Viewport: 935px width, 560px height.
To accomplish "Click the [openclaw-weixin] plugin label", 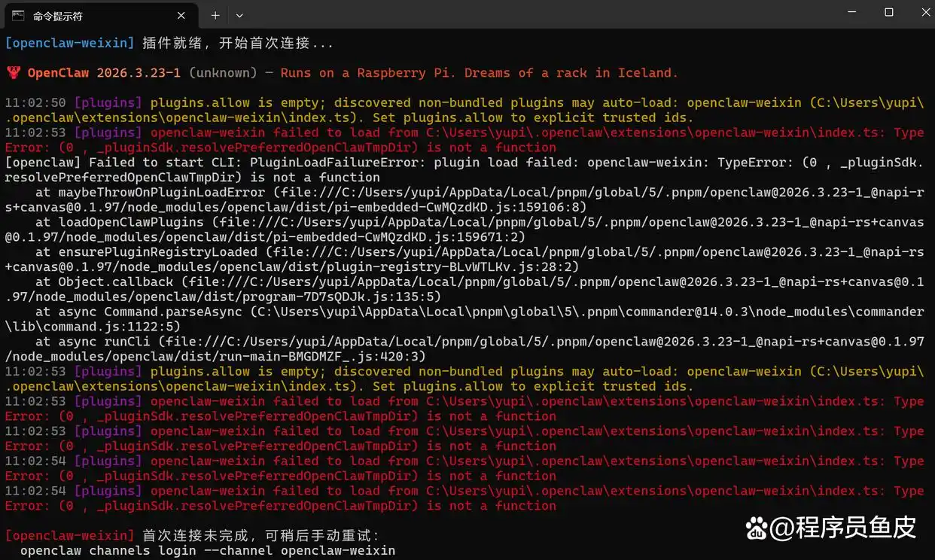I will coord(69,43).
